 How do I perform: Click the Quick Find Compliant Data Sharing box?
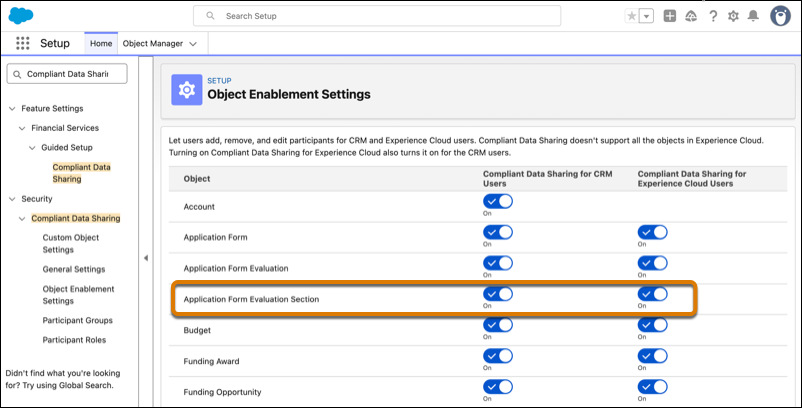[67, 74]
